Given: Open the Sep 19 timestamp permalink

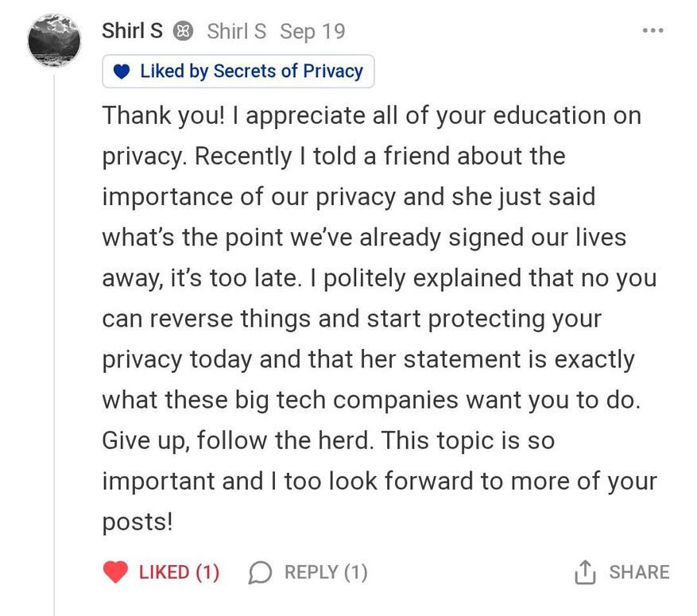Looking at the screenshot, I should pyautogui.click(x=312, y=31).
